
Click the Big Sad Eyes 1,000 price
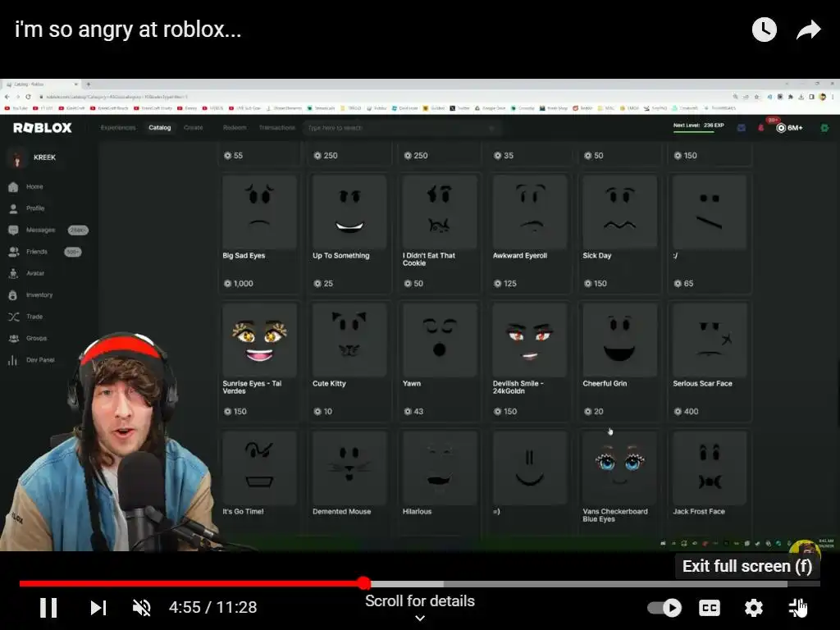(239, 283)
